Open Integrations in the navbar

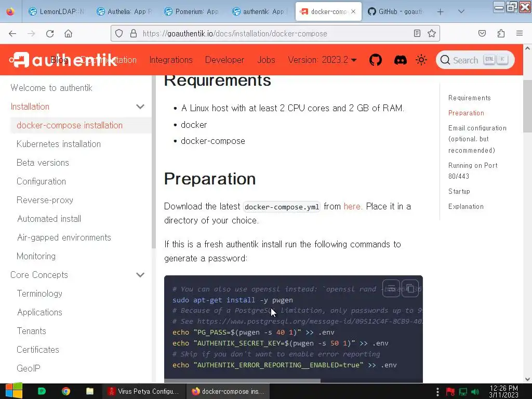(x=171, y=60)
